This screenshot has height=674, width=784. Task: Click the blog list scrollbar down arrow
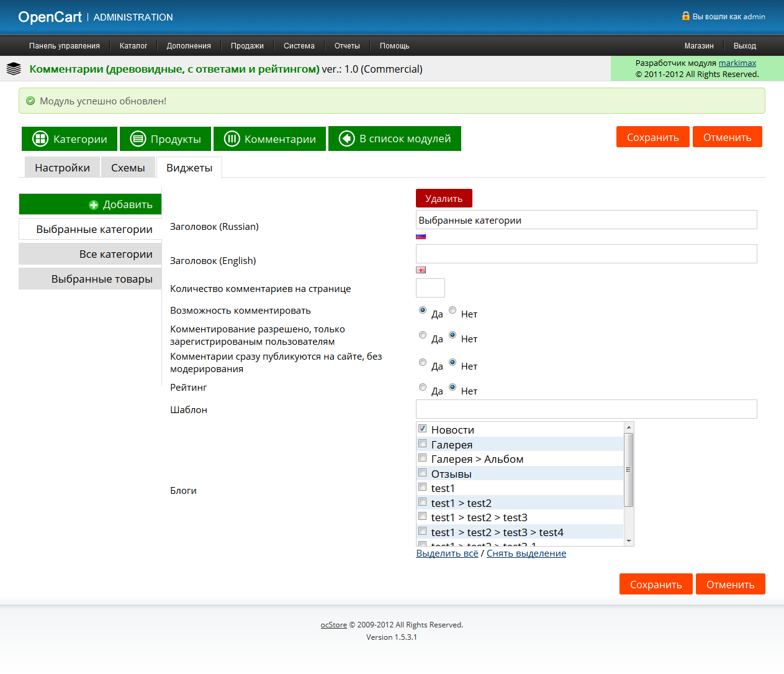629,541
